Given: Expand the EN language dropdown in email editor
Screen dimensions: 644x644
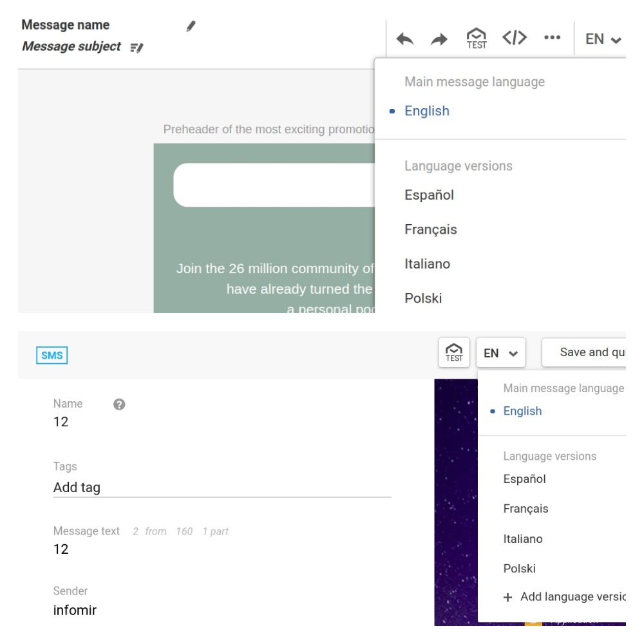Looking at the screenshot, I should tap(603, 39).
